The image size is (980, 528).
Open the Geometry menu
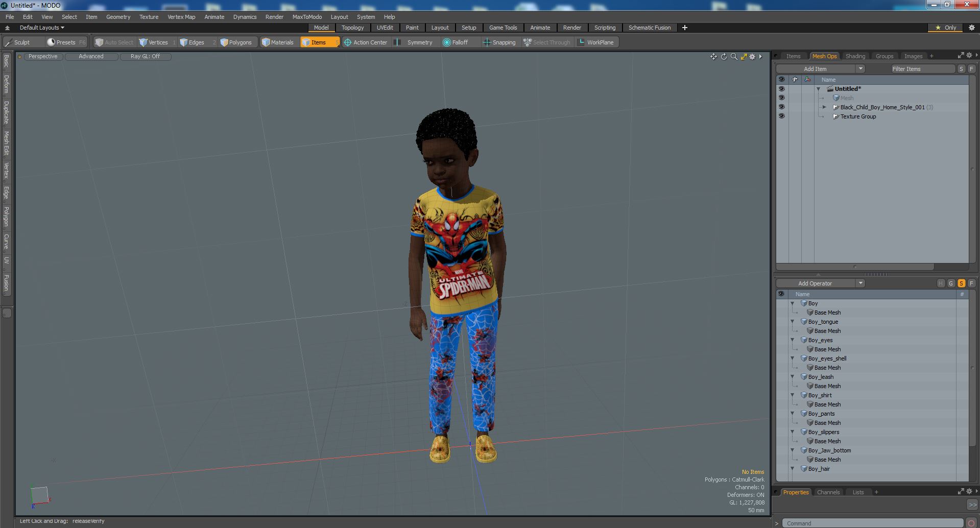[x=118, y=17]
